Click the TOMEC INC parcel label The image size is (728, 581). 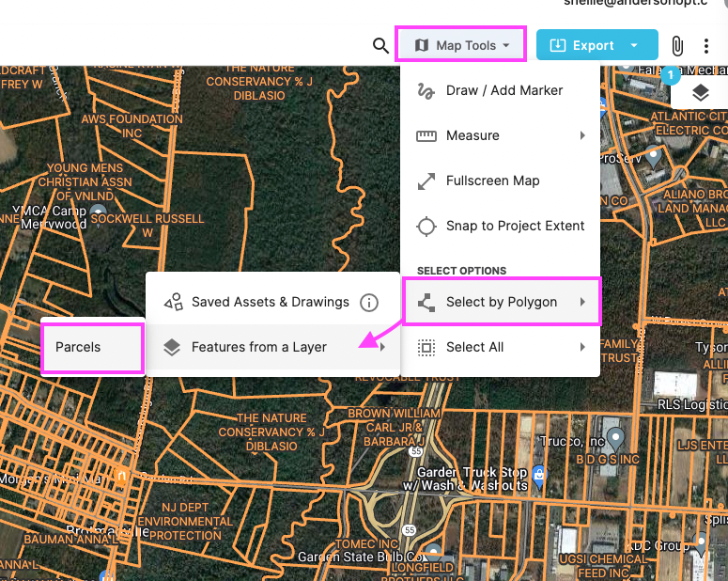[x=367, y=543]
